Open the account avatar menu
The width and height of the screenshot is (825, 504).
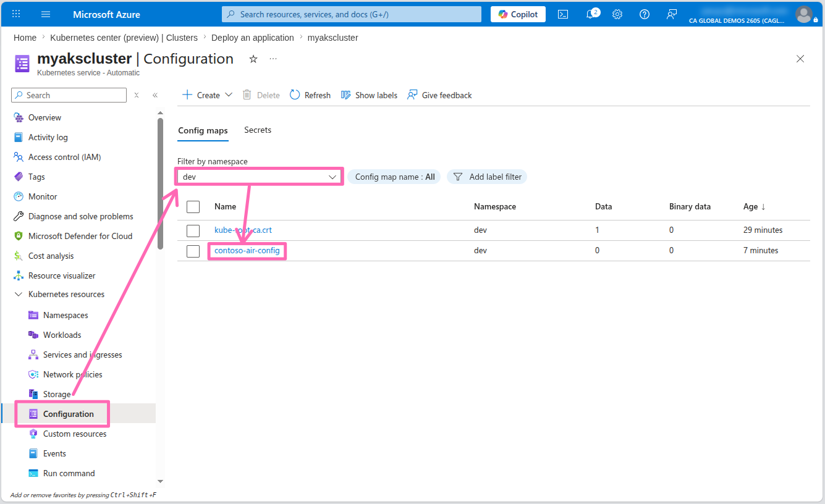click(804, 14)
